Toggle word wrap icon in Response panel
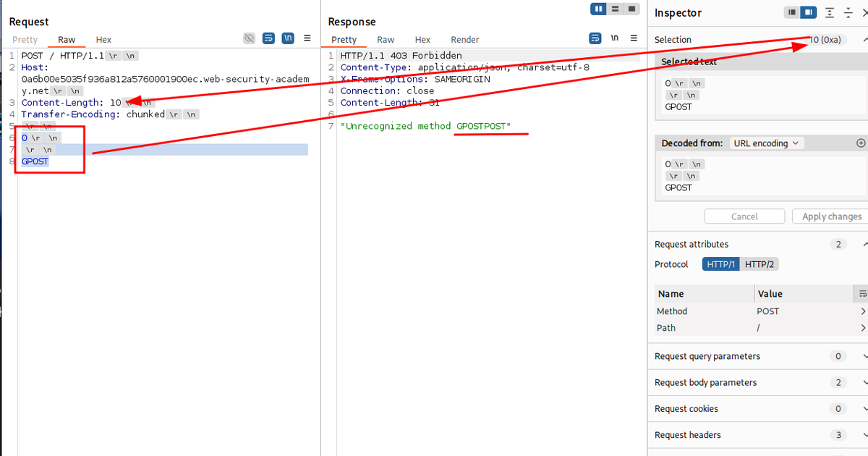Screen dimensions: 868x456 (595, 38)
